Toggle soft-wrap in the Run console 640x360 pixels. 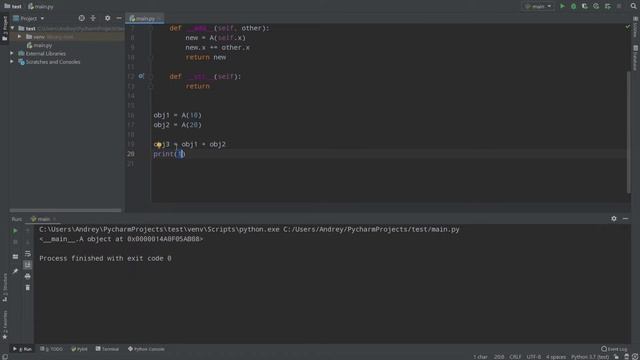click(x=27, y=253)
